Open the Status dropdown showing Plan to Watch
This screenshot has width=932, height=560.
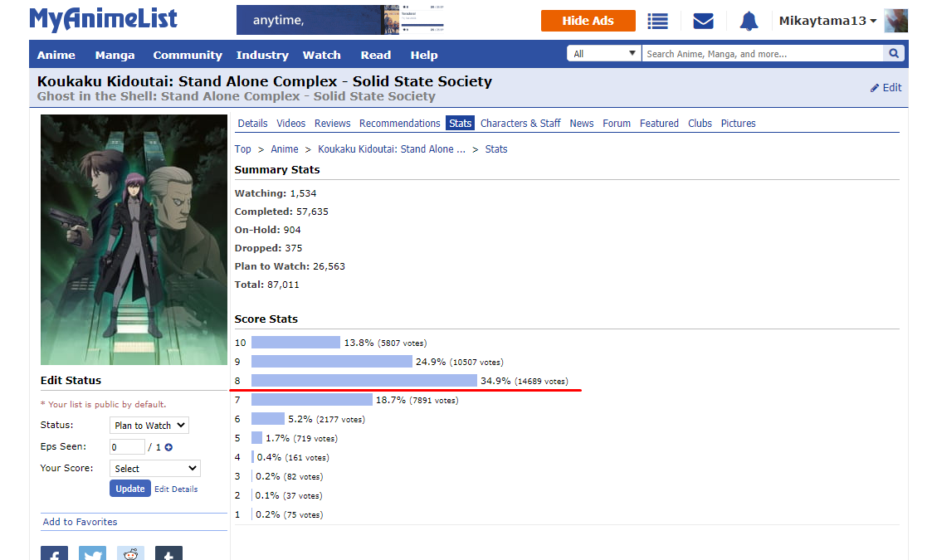point(149,426)
